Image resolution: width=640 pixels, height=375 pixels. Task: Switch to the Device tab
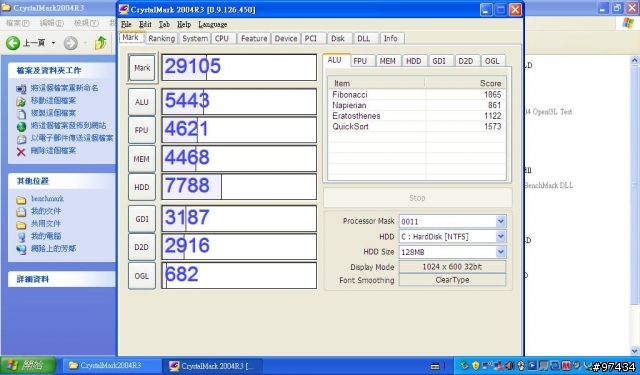coord(286,38)
